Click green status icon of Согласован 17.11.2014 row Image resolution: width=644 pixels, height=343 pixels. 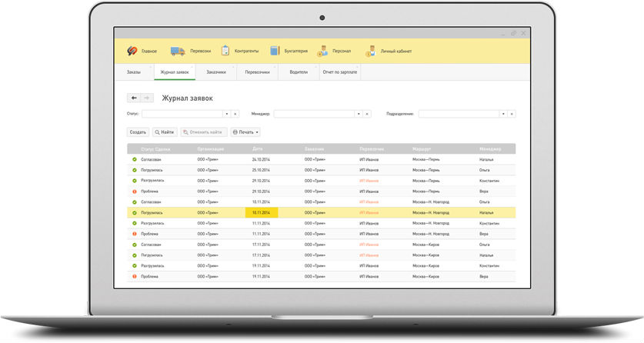[x=135, y=245]
